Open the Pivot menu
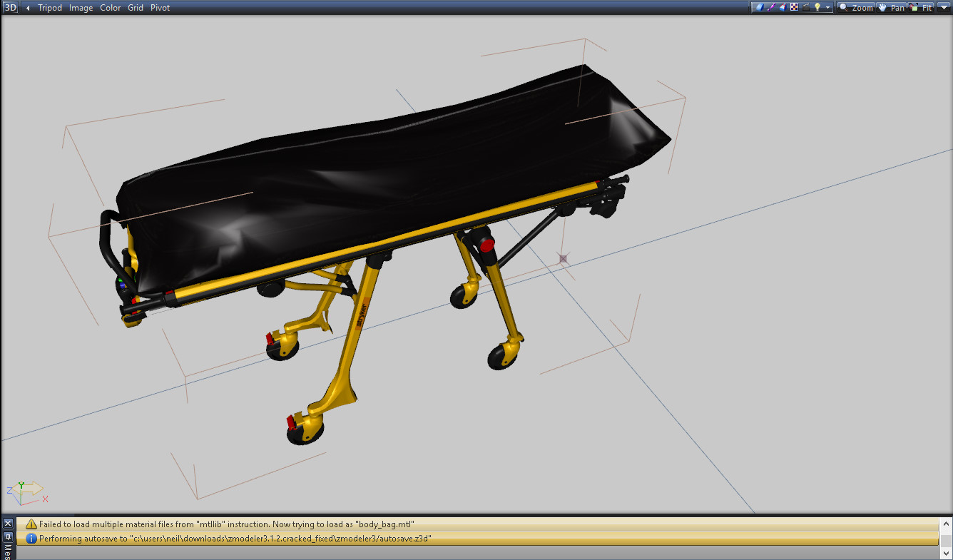953x560 pixels. click(160, 8)
